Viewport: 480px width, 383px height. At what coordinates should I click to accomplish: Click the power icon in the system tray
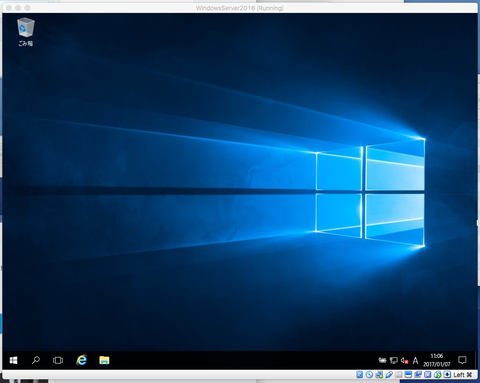382,360
